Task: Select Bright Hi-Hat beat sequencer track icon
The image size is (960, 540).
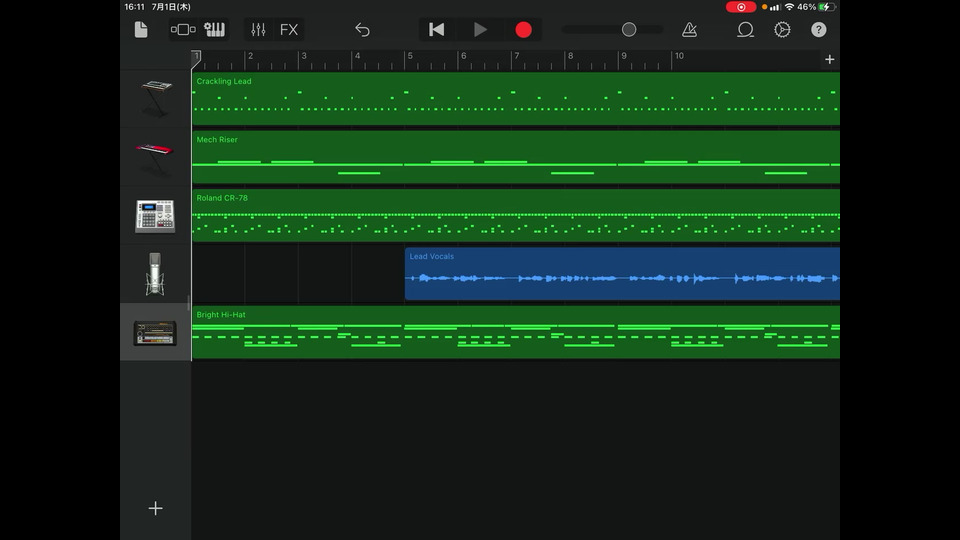Action: pyautogui.click(x=156, y=332)
